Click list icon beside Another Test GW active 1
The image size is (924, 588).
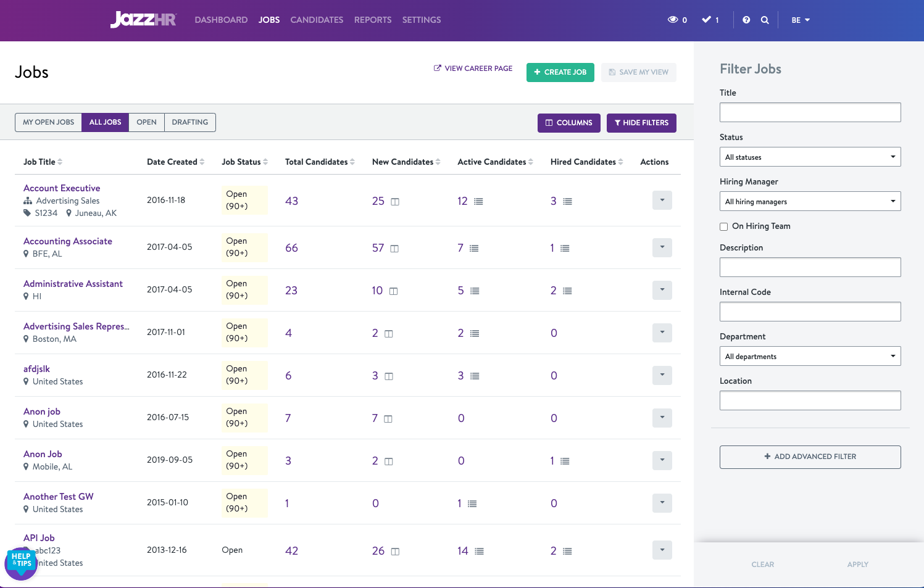pyautogui.click(x=472, y=504)
